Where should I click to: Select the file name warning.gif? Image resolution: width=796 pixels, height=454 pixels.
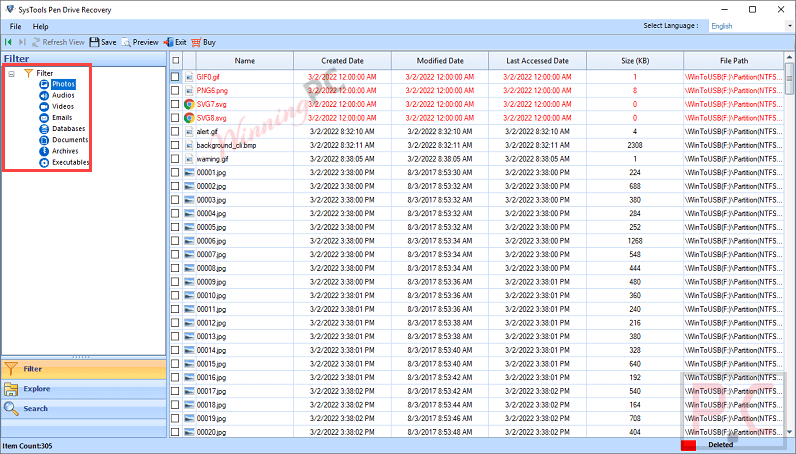coord(212,159)
